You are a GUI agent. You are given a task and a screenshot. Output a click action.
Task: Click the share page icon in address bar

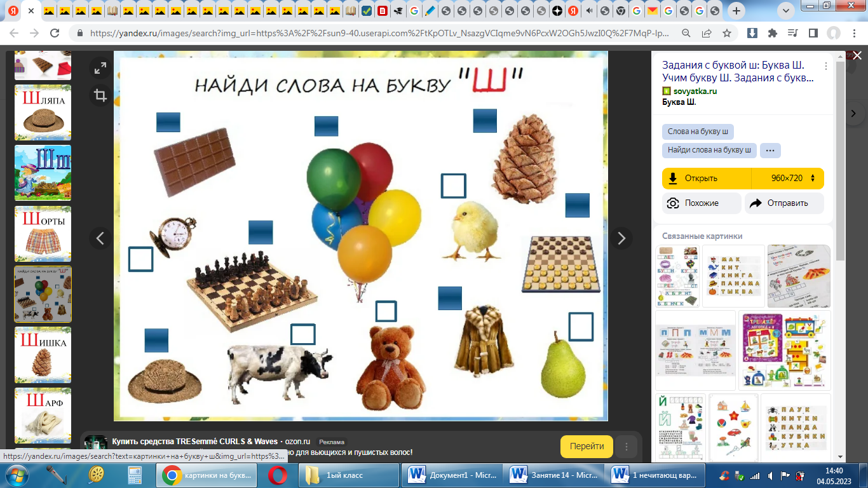707,33
